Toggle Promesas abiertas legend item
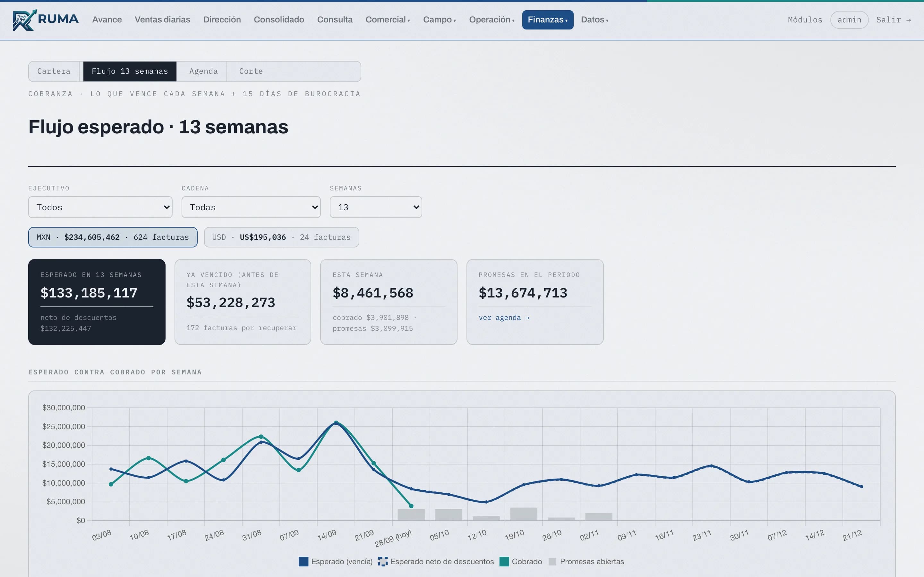 (586, 561)
